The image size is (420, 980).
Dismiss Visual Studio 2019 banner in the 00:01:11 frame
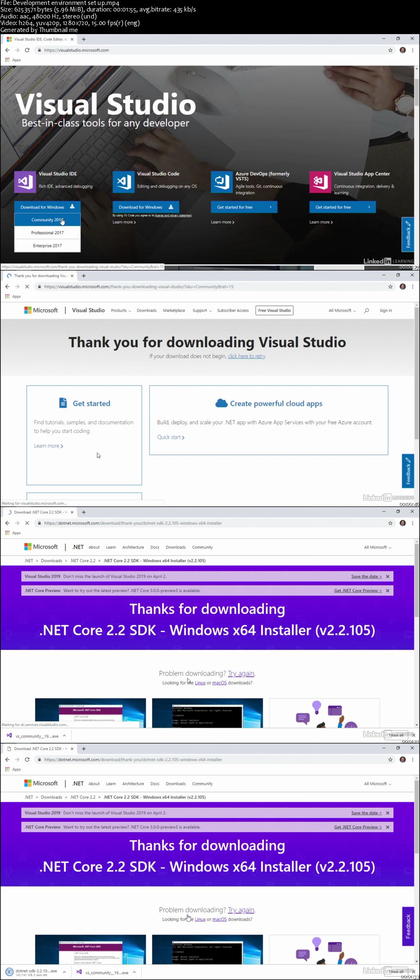tap(388, 576)
